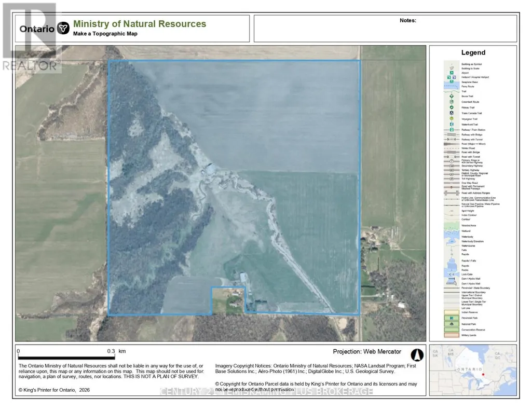This screenshot has width=532, height=411.
Task: Click the Ontario locator inset map
Action: click(x=473, y=370)
